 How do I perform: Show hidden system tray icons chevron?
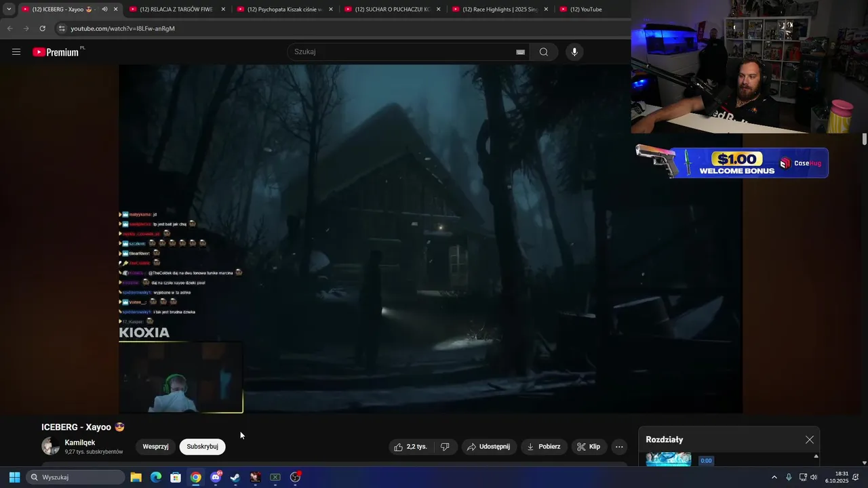(774, 477)
